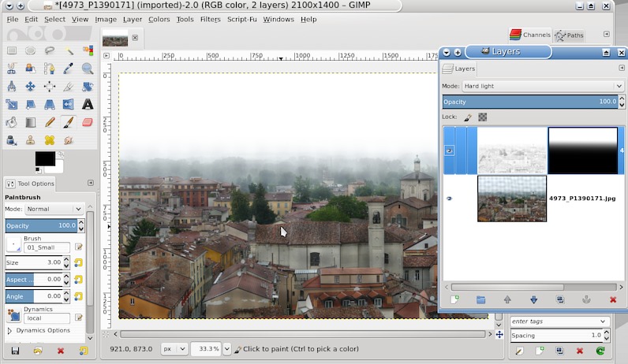Create a new layer group folder
This screenshot has height=364, width=628.
(480, 299)
